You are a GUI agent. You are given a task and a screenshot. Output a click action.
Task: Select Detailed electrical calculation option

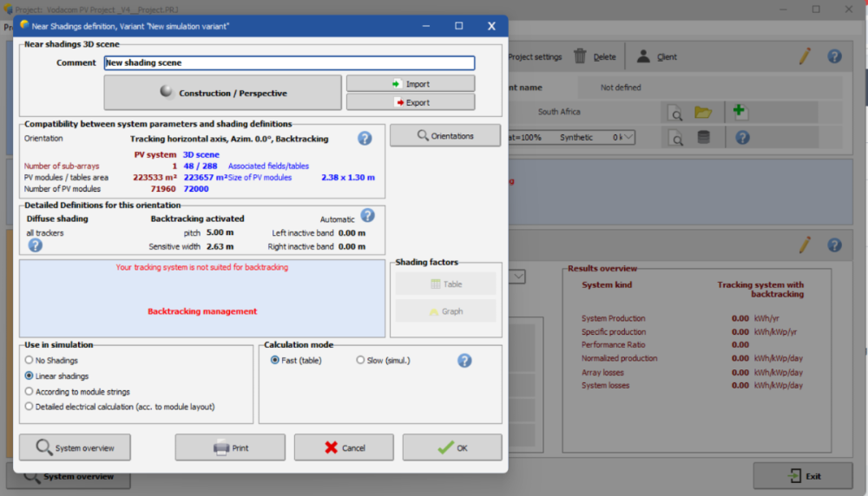30,407
